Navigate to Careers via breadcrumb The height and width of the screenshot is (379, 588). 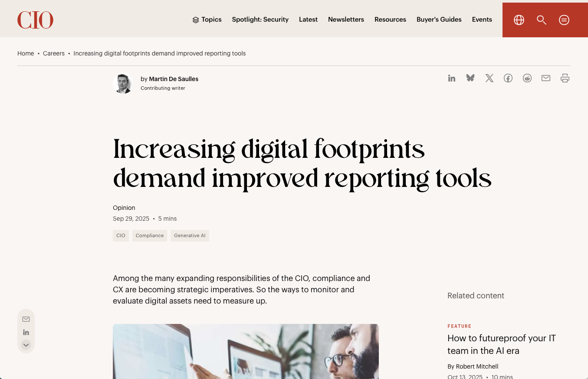point(53,53)
